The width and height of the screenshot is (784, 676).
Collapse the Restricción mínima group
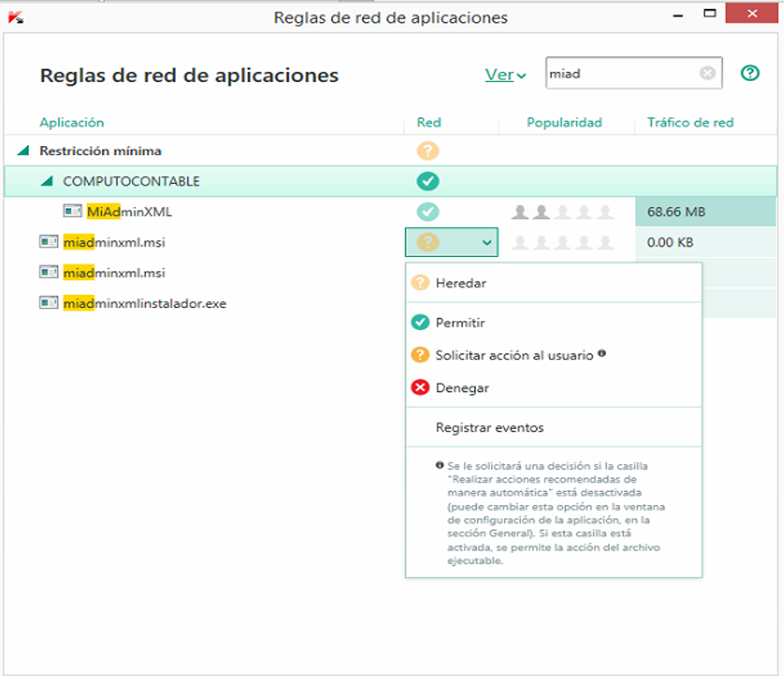pos(23,151)
